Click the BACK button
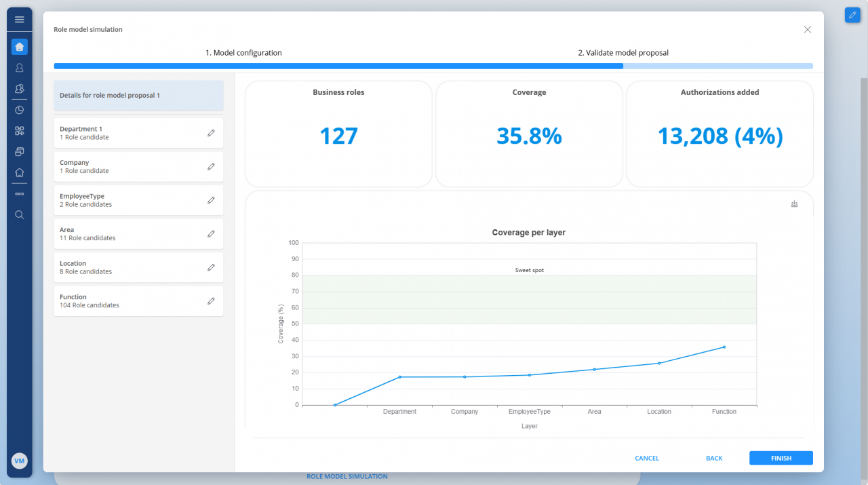Screen dimensions: 868x485 [714, 458]
